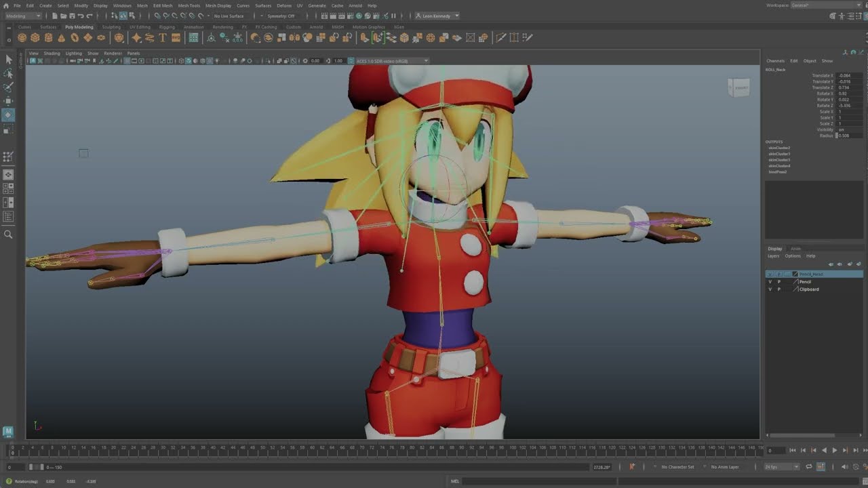868x488 pixels.
Task: Click Layers menu in layer editor
Action: 773,256
